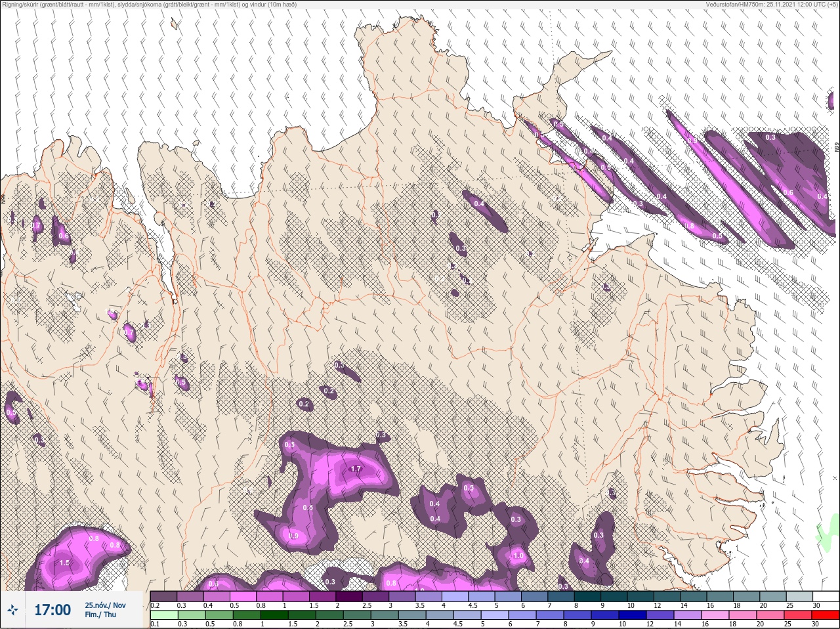This screenshot has width=840, height=629.
Task: Click the 'Rigning/skúrir' legend description in the header
Action: 148,5
